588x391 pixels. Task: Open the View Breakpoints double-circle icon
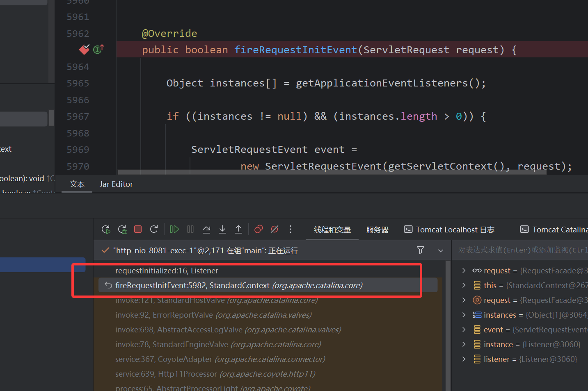click(259, 230)
